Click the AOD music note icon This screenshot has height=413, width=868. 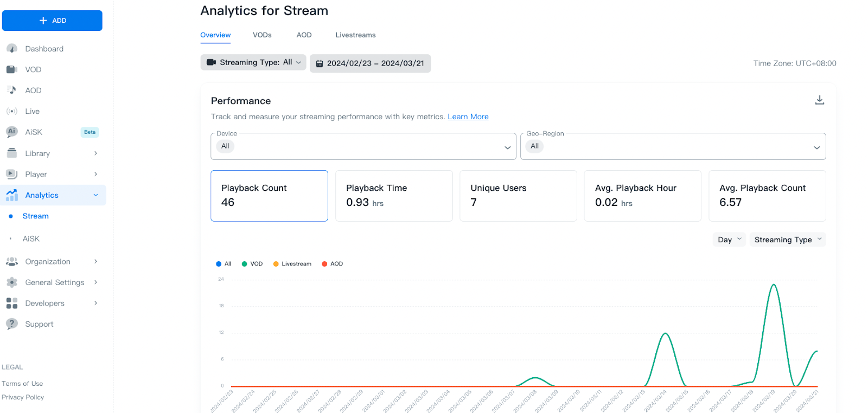[12, 90]
